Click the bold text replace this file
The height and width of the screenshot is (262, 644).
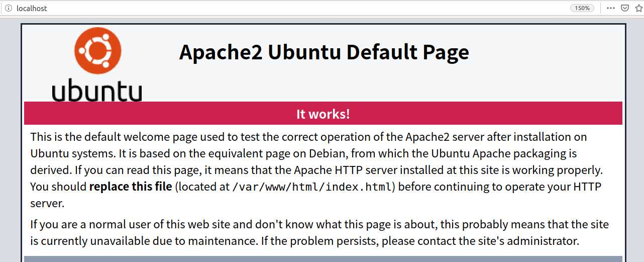131,187
